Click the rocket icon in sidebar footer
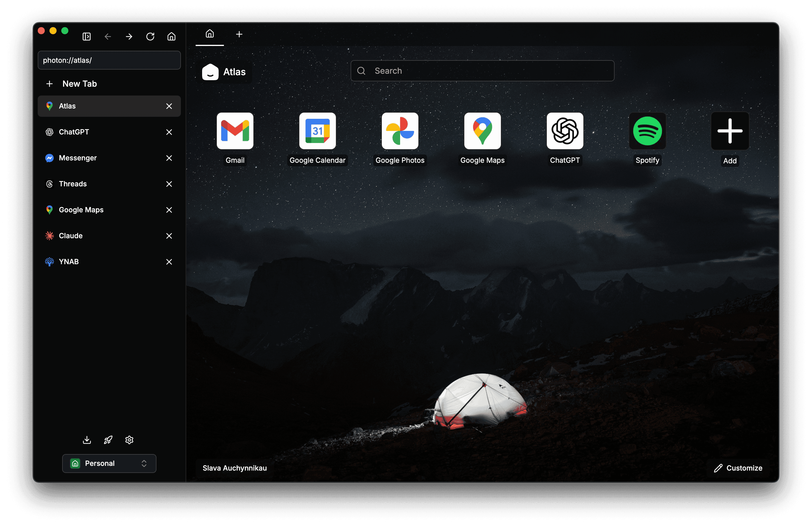Screen dimensions: 812x526 [x=108, y=440]
